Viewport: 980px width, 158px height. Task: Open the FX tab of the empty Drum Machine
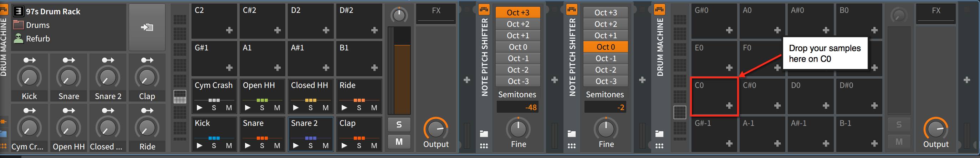[x=936, y=11]
